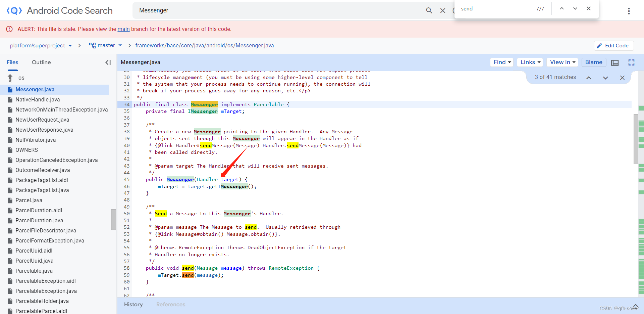Open the Find dropdown
644x314 pixels.
502,62
